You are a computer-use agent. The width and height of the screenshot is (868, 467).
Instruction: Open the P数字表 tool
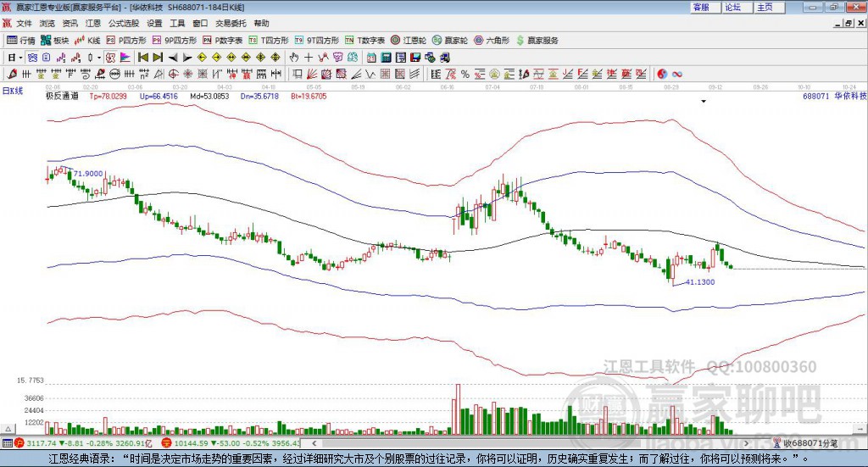click(223, 41)
